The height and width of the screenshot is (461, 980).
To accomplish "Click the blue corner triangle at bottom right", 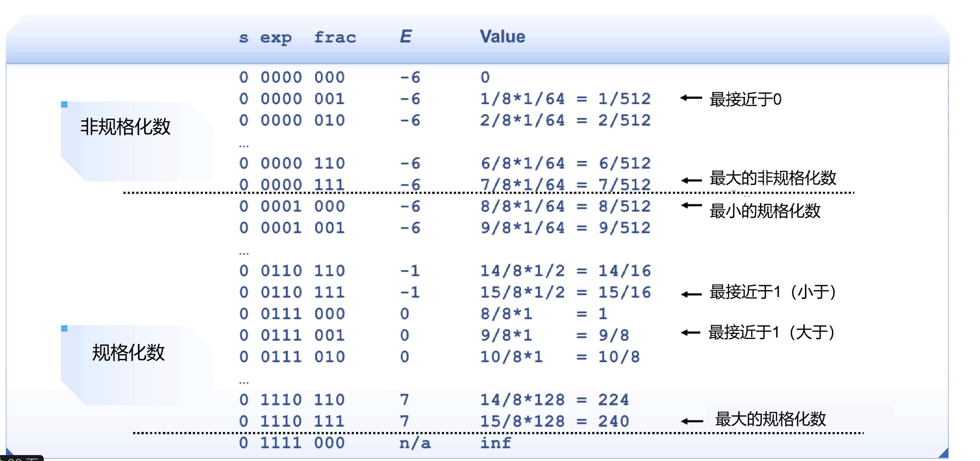I will (x=944, y=453).
